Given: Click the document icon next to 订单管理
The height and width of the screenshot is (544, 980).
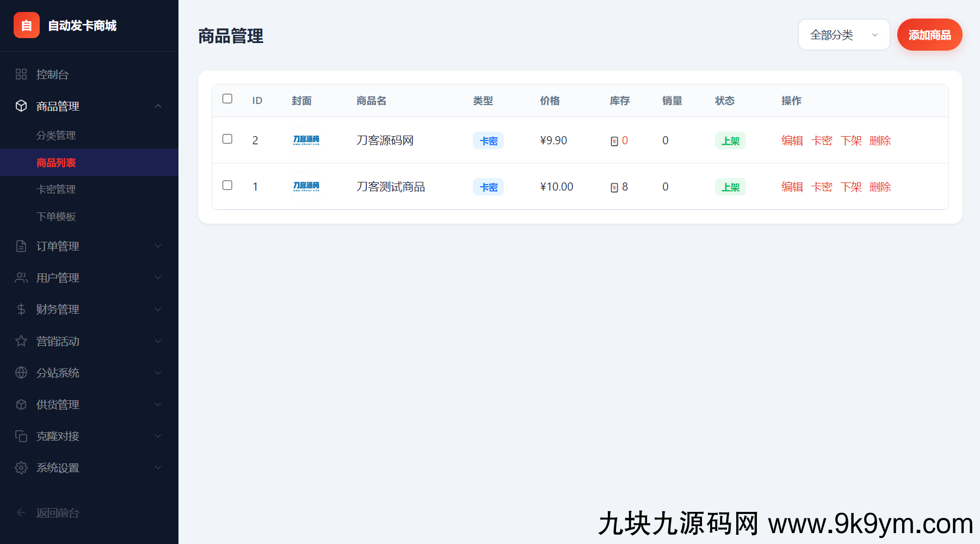Looking at the screenshot, I should tap(21, 246).
